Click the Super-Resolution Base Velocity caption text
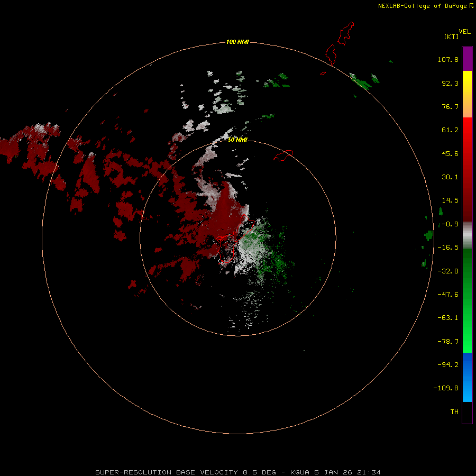476x476 pixels. 237,472
